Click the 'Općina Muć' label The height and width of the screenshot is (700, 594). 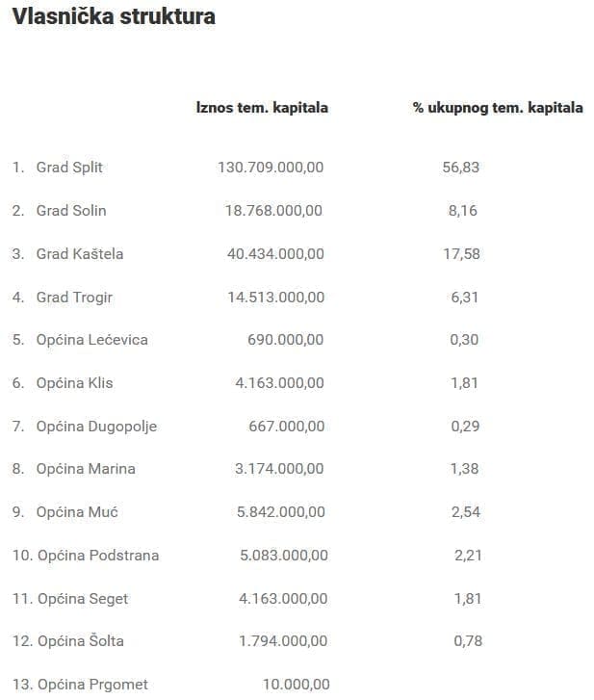pyautogui.click(x=77, y=512)
